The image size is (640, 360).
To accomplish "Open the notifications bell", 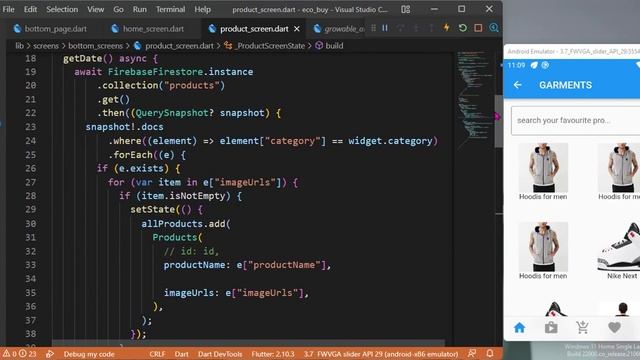I will pos(490,353).
